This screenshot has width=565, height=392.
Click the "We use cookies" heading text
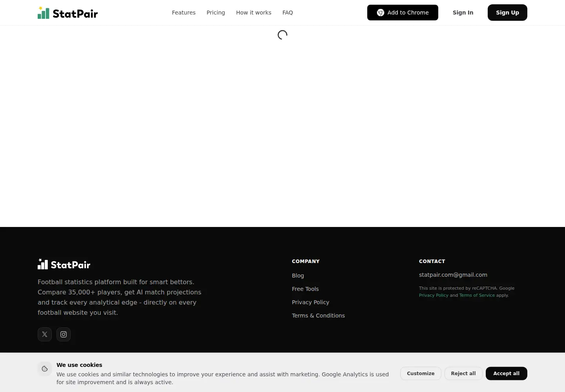coord(79,365)
